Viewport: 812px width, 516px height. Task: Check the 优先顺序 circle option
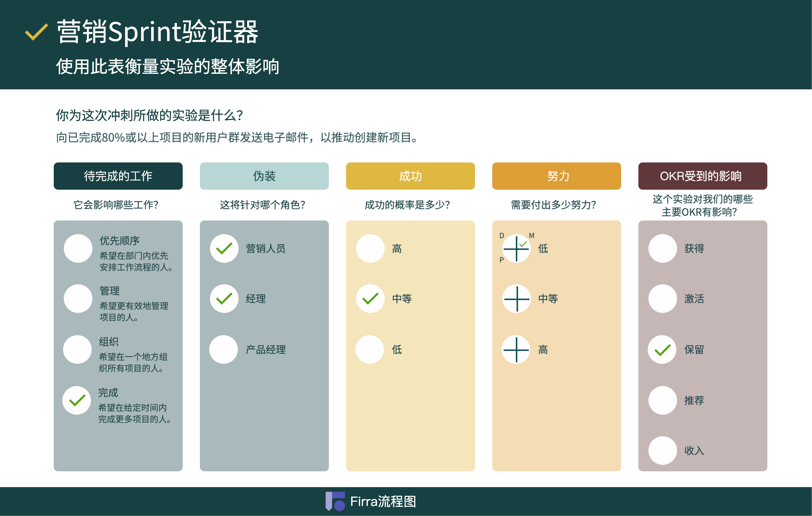(78, 248)
